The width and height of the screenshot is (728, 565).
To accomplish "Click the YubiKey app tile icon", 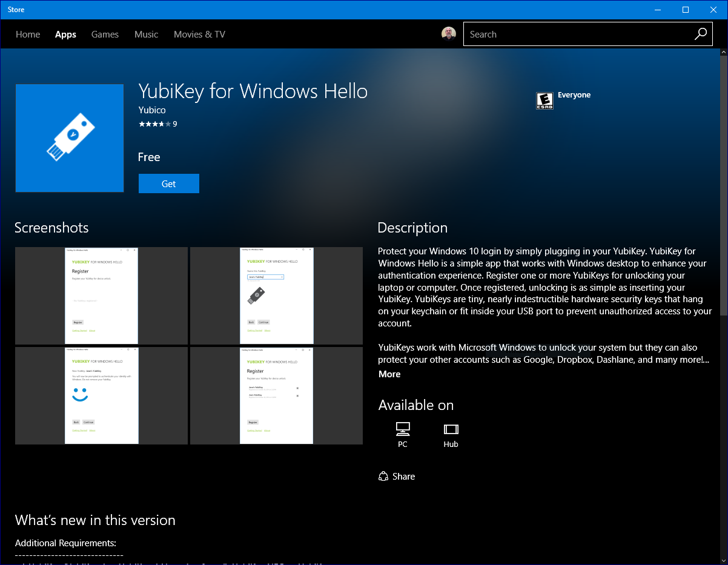I will click(x=70, y=139).
